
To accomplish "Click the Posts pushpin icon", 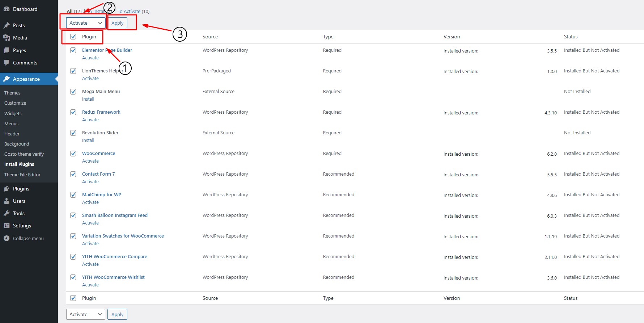I will (7, 25).
